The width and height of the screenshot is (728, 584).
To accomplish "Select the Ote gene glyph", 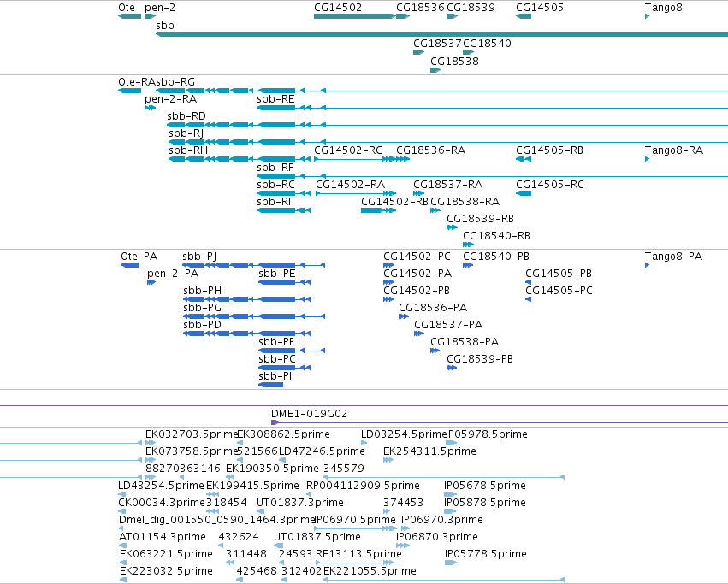I will (129, 16).
